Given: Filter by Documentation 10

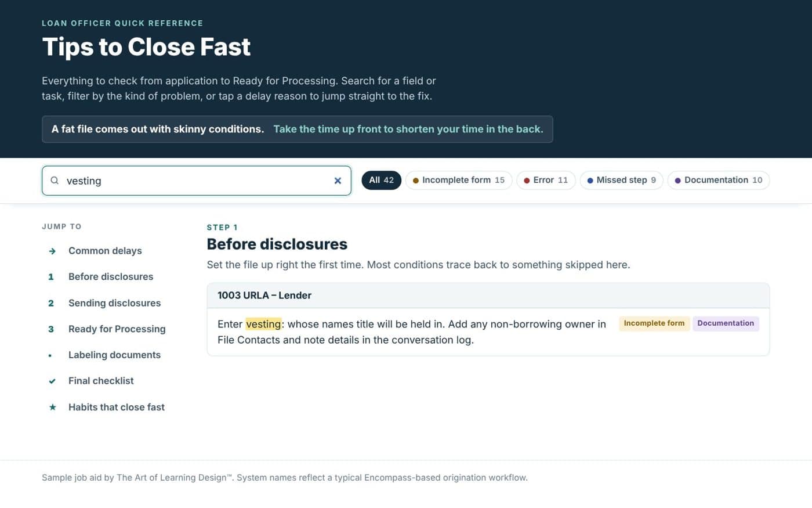Looking at the screenshot, I should (x=719, y=180).
